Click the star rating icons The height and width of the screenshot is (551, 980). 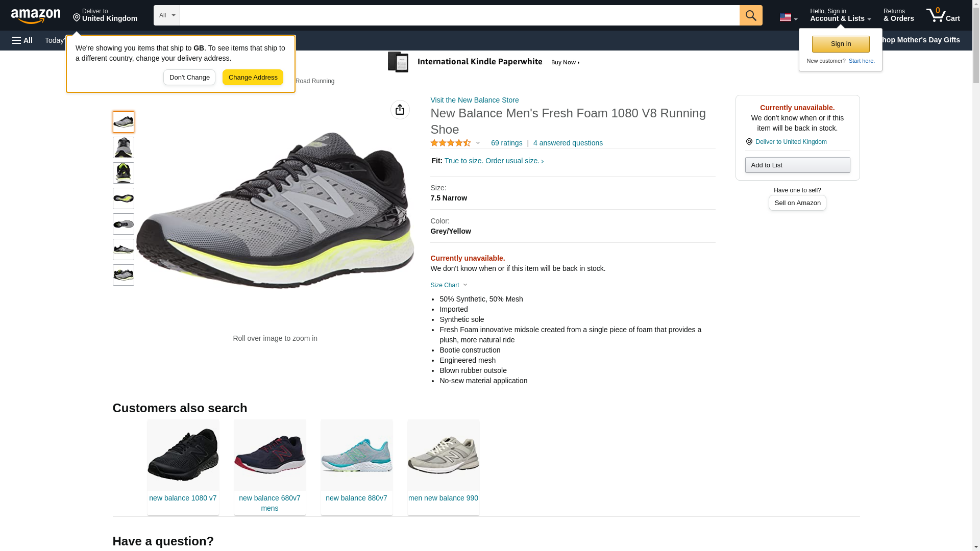pyautogui.click(x=451, y=143)
